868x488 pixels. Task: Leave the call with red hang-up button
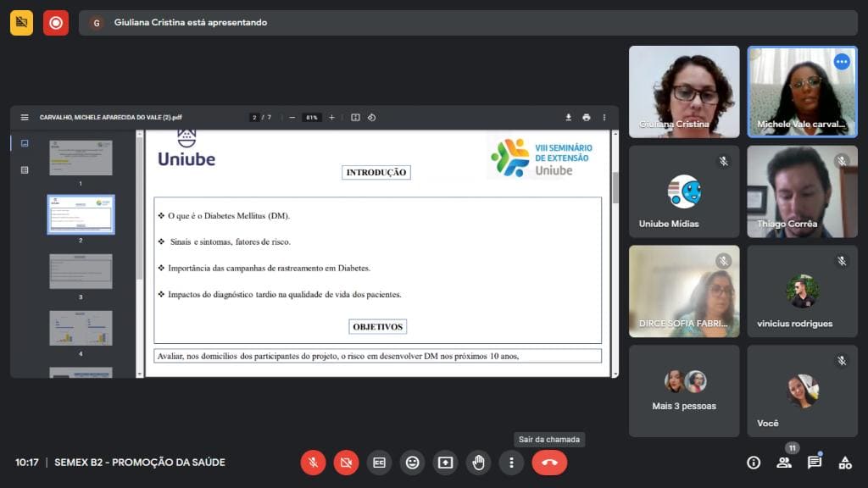pos(549,463)
